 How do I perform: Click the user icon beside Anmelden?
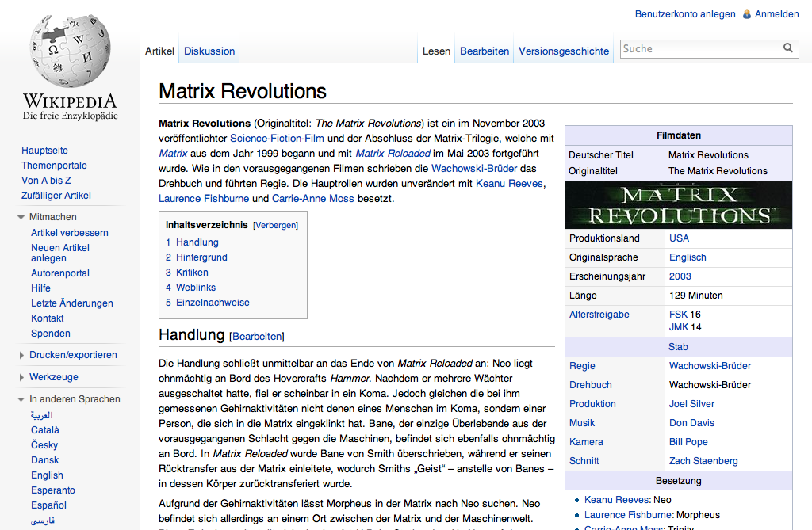(x=747, y=14)
